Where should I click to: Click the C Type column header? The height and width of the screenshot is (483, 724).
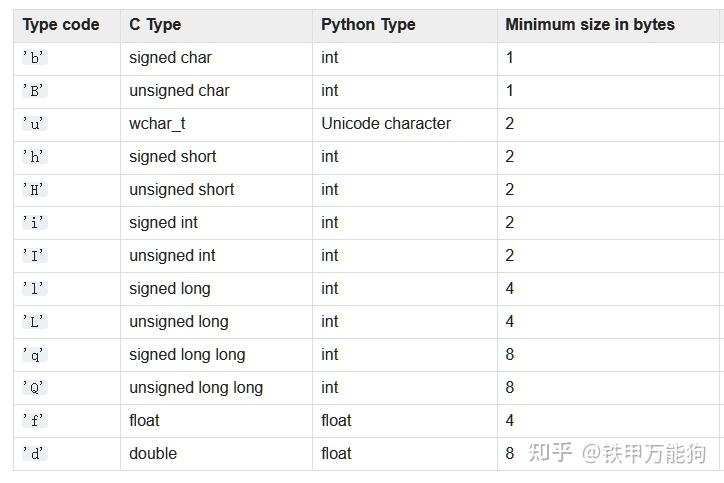tap(155, 24)
